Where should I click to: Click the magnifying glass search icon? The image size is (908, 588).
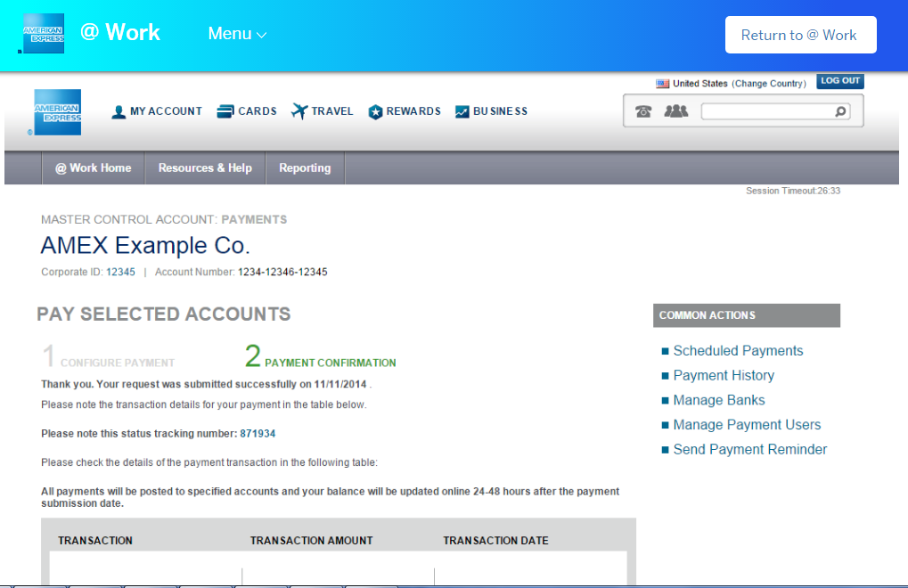tap(841, 111)
